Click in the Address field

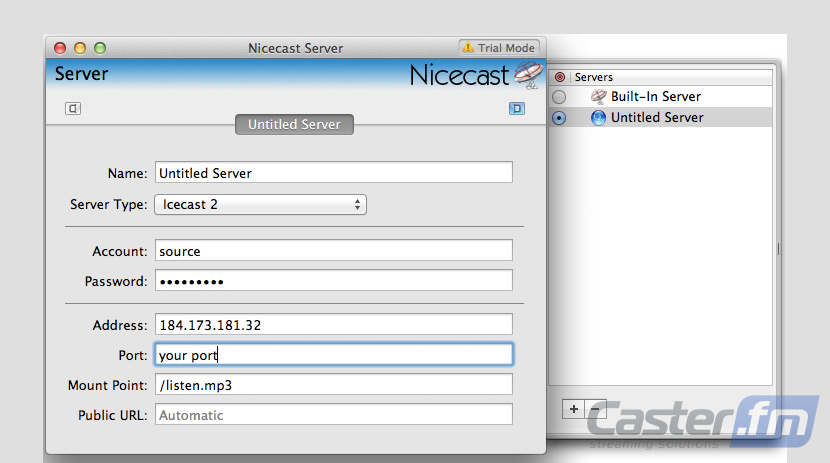(x=333, y=324)
